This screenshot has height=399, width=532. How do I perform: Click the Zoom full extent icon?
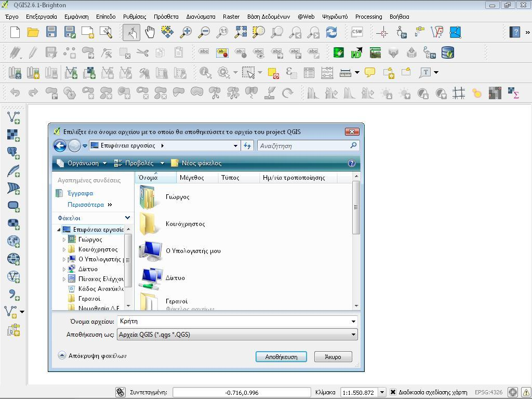pyautogui.click(x=241, y=32)
